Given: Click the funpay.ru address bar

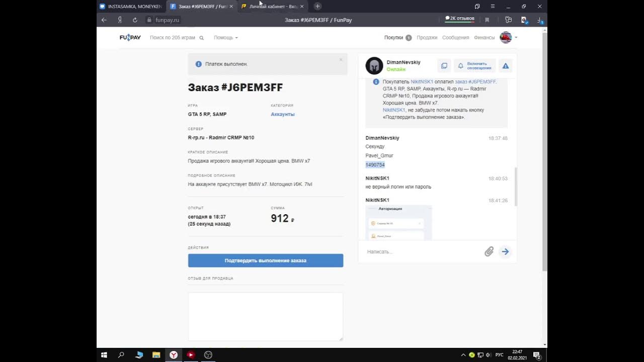Looking at the screenshot, I should tap(168, 20).
